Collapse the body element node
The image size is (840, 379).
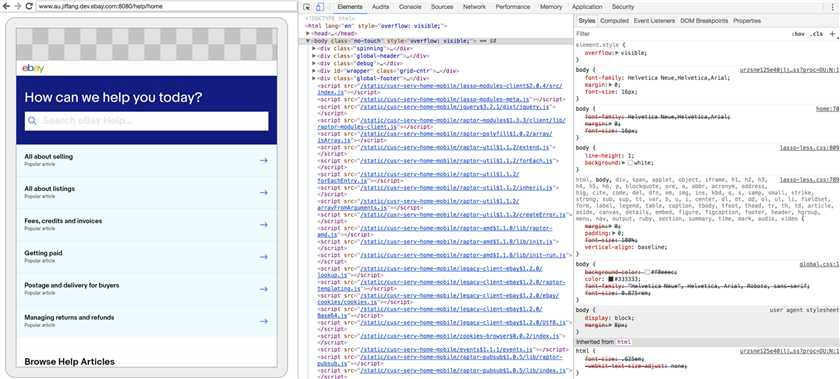tap(308, 41)
